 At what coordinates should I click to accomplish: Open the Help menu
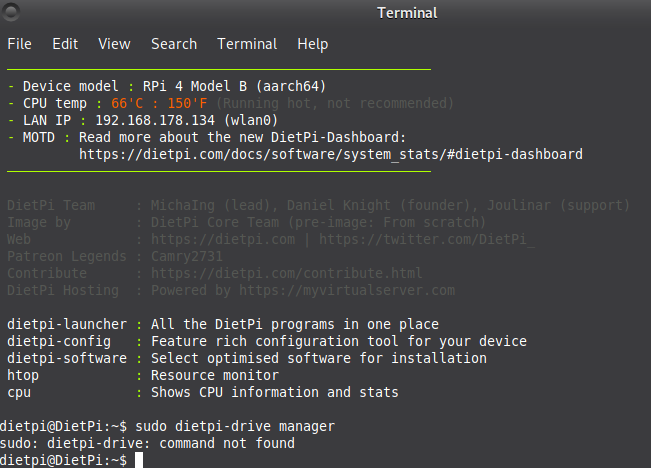click(x=313, y=44)
